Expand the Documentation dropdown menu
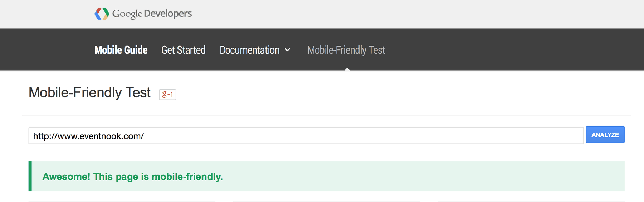Viewport: 644px width, 202px height. [255, 50]
